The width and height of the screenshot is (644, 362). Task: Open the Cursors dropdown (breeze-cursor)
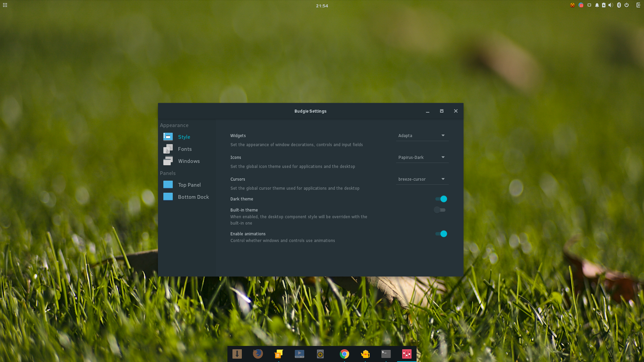point(422,179)
